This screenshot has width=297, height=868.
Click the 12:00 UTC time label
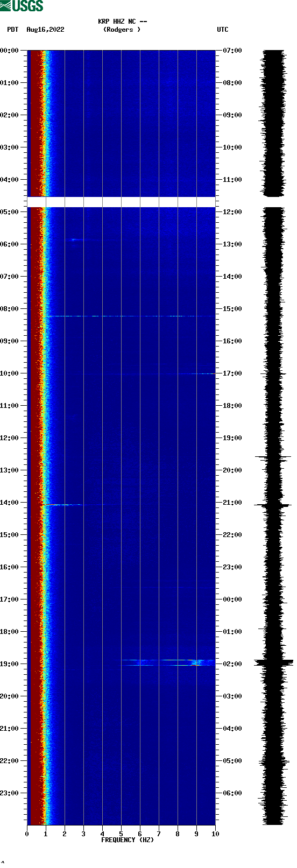232,212
